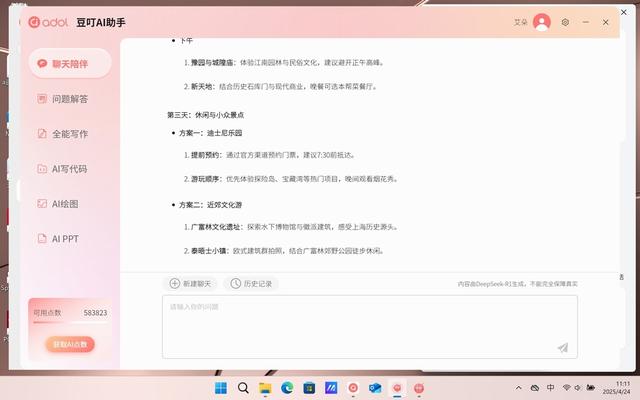Click the clock icon in 历史记录
The width and height of the screenshot is (640, 400).
pyautogui.click(x=236, y=284)
